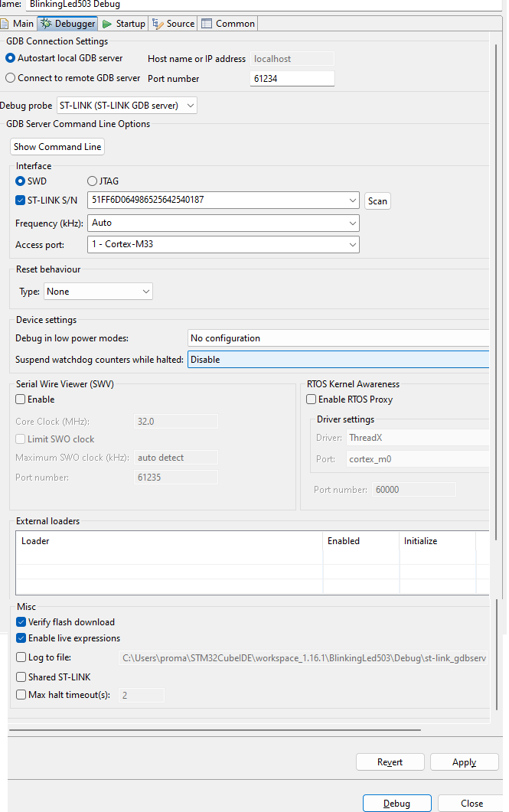This screenshot has width=509, height=812.
Task: Click the Debugger tab bug icon
Action: pyautogui.click(x=46, y=24)
